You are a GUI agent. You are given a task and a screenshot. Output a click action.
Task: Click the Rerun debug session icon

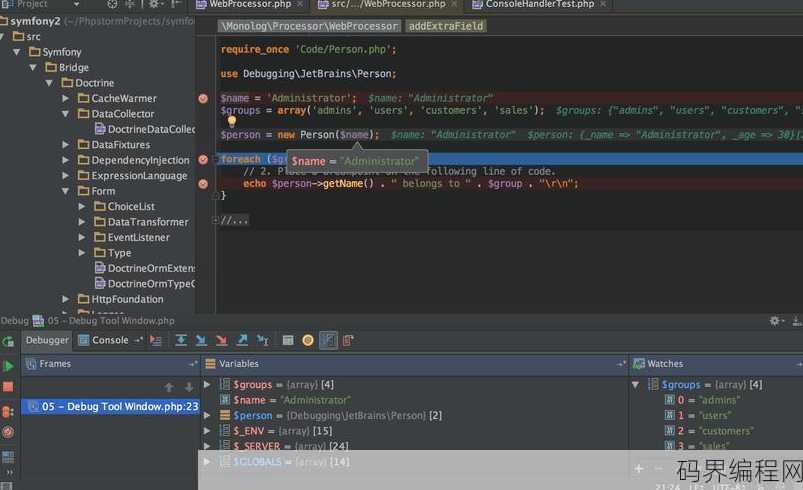tap(8, 342)
